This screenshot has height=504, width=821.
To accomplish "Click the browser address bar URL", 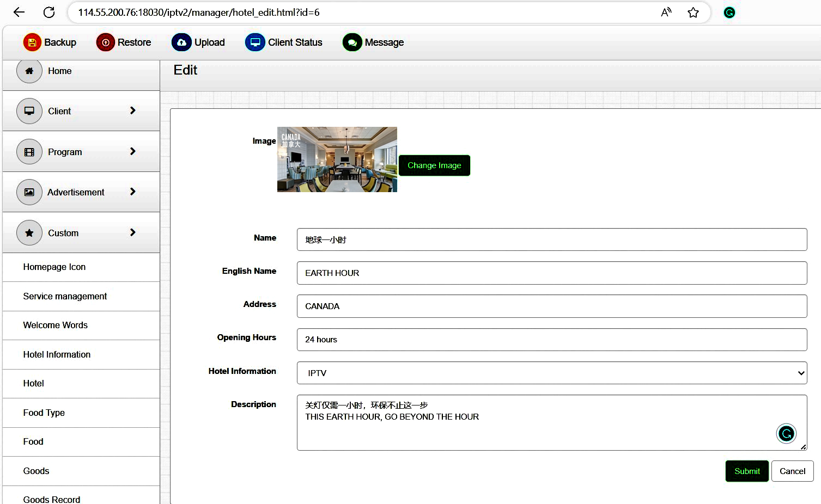I will click(x=199, y=12).
